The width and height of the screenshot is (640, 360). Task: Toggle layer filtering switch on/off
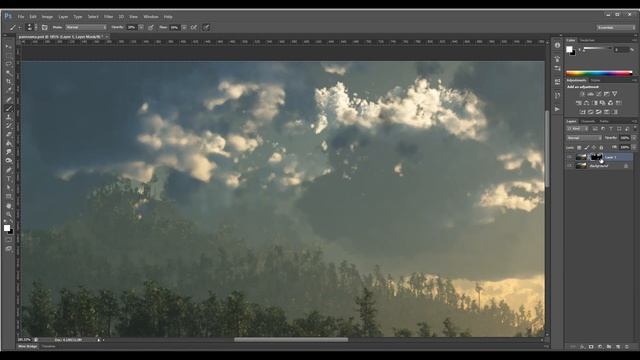(635, 129)
